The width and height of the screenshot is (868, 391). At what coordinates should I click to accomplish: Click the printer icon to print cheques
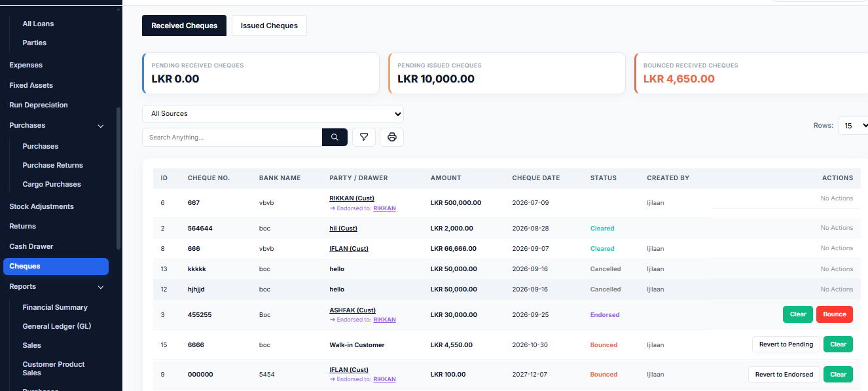click(x=392, y=138)
